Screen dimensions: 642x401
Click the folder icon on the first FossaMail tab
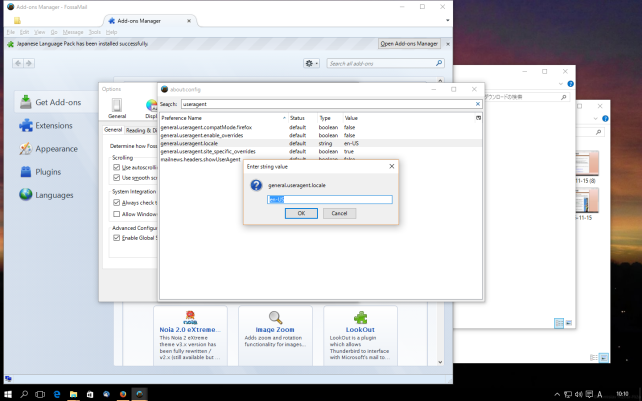click(17, 20)
